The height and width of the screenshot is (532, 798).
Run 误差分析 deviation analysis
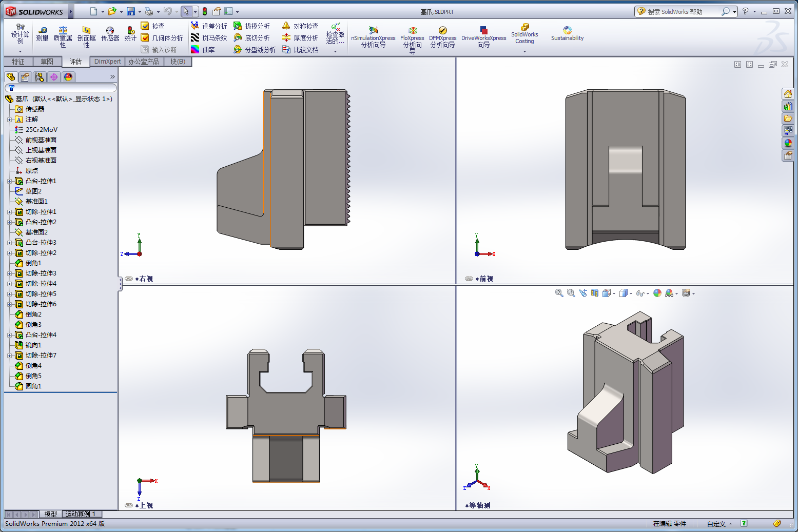click(x=209, y=26)
